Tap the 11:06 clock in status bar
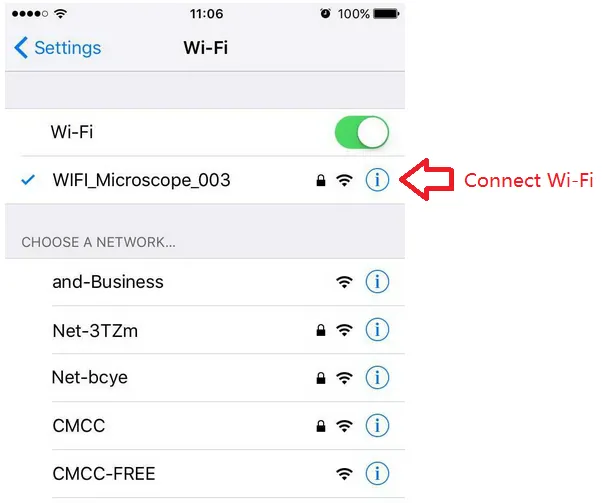The width and height of the screenshot is (603, 503). pyautogui.click(x=207, y=14)
